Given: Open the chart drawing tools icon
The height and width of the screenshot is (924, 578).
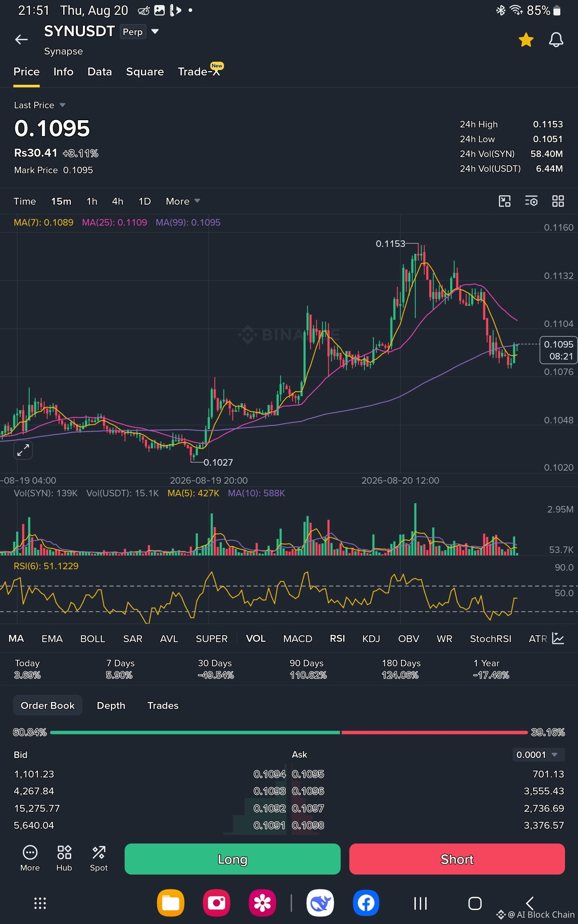Looking at the screenshot, I should [x=505, y=201].
